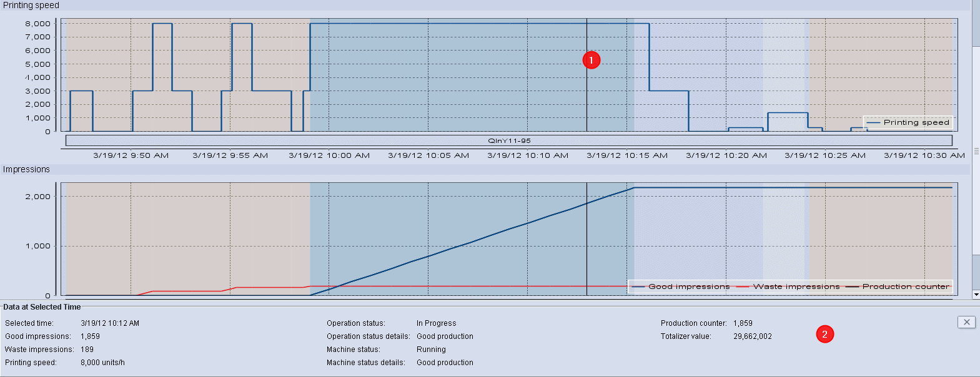The image size is (980, 377).
Task: Click the Printing speed section header
Action: click(x=31, y=5)
